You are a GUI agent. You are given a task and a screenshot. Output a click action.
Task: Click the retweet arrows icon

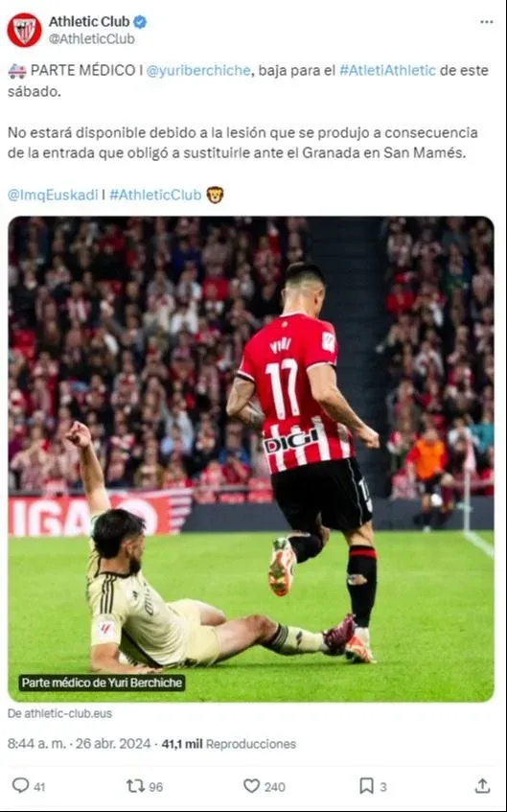coord(136,786)
